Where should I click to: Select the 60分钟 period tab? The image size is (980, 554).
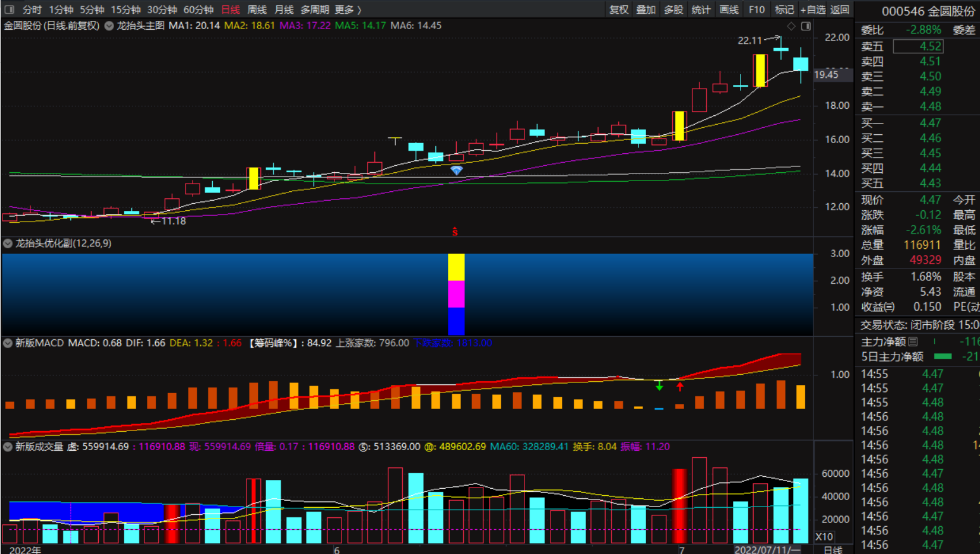[198, 9]
